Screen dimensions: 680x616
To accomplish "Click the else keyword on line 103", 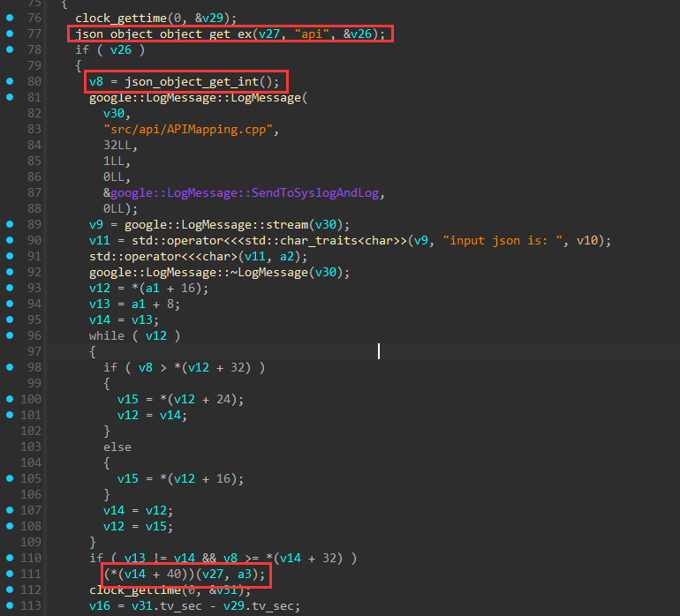I will pos(117,447).
